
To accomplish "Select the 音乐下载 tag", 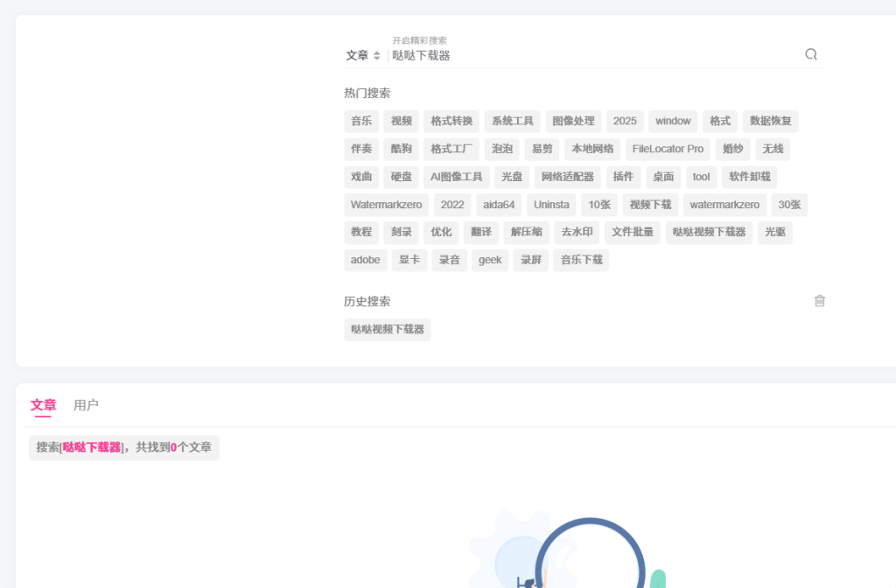I will (581, 260).
